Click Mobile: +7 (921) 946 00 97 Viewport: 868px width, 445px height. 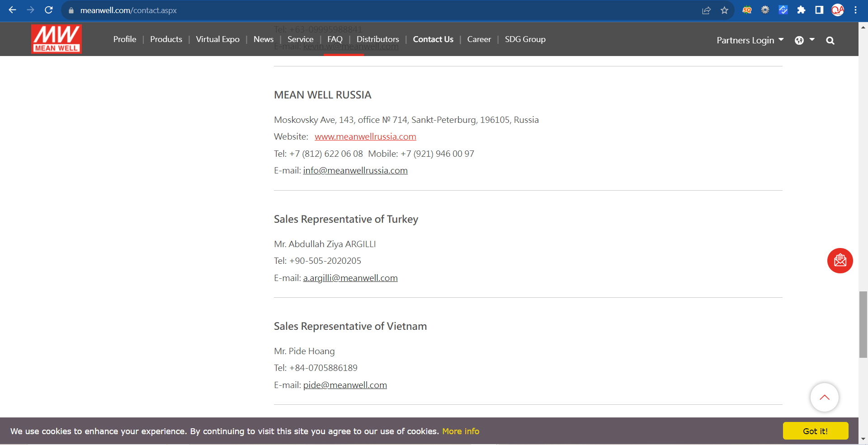421,154
